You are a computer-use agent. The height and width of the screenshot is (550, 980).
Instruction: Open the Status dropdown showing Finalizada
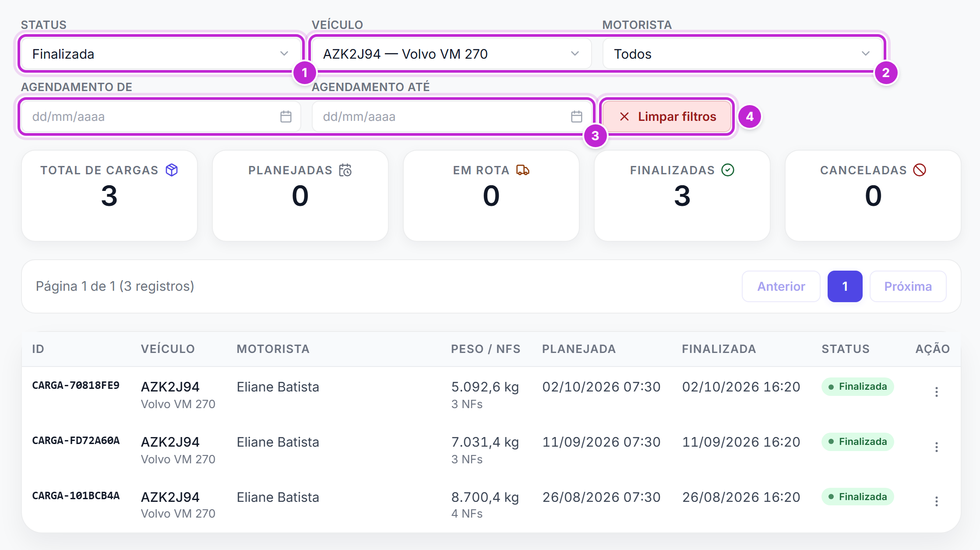tap(161, 54)
